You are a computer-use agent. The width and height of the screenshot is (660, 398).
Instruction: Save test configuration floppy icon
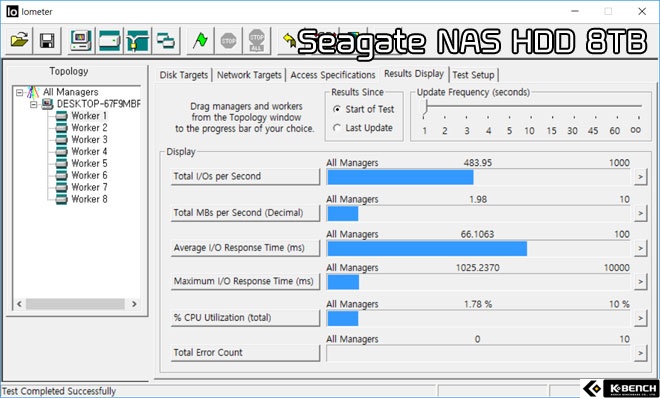[x=47, y=41]
